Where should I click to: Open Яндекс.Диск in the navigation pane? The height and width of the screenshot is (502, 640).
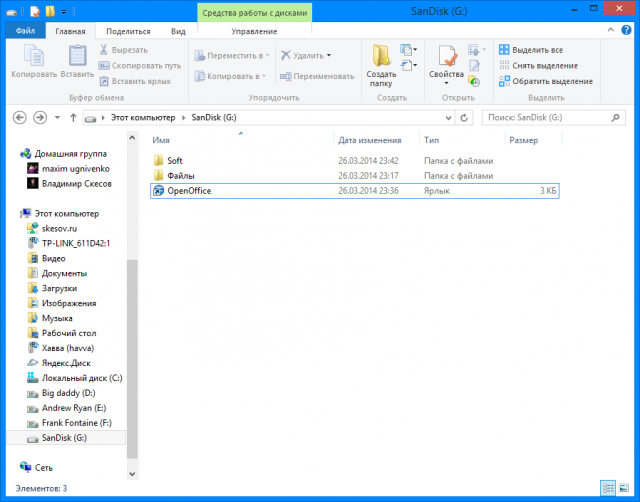[66, 363]
